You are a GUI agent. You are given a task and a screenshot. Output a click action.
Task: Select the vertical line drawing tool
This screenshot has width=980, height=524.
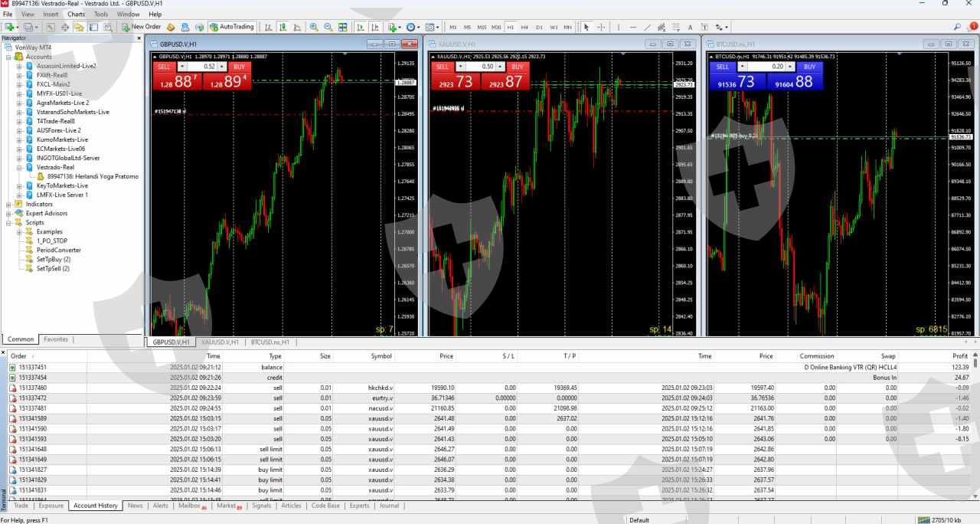click(619, 27)
